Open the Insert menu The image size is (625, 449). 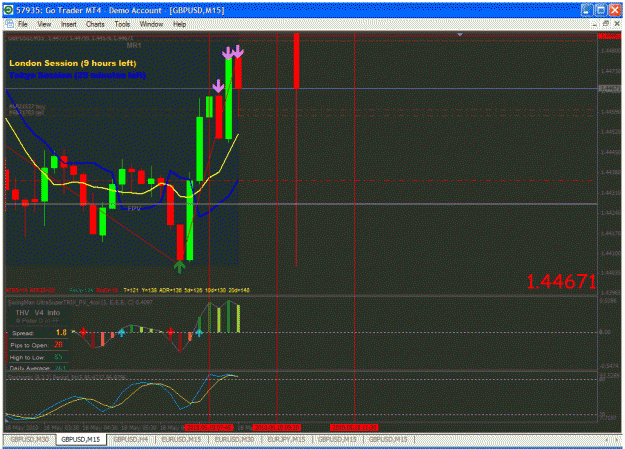(69, 24)
